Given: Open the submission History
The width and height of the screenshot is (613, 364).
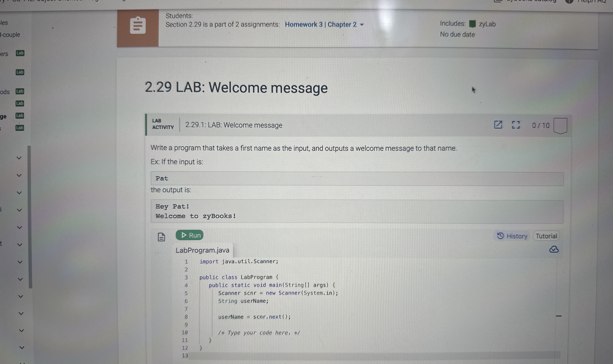Looking at the screenshot, I should pyautogui.click(x=512, y=236).
